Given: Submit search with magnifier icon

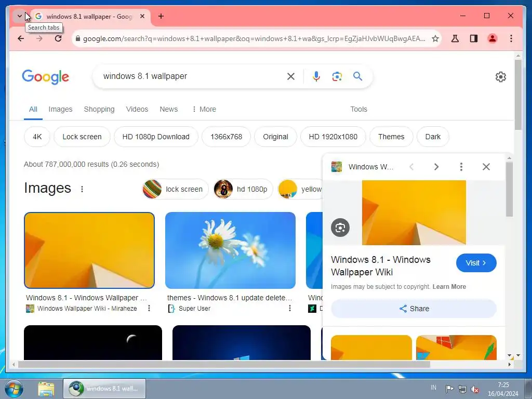Looking at the screenshot, I should coord(357,76).
